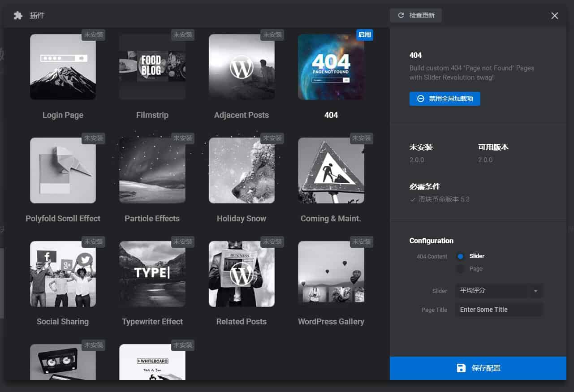Viewport: 574px width, 392px height.
Task: Click the 未安装 badge on Polyfold Scroll Effect
Action: (x=94, y=138)
